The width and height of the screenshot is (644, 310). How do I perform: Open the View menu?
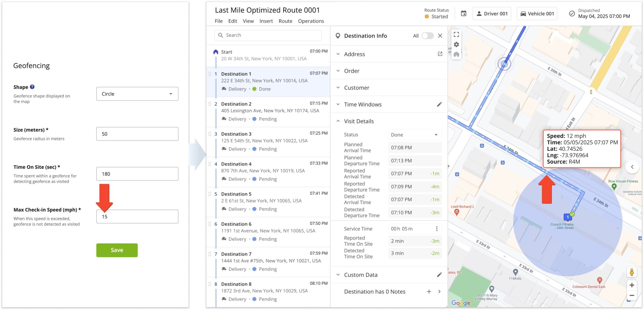pyautogui.click(x=248, y=21)
